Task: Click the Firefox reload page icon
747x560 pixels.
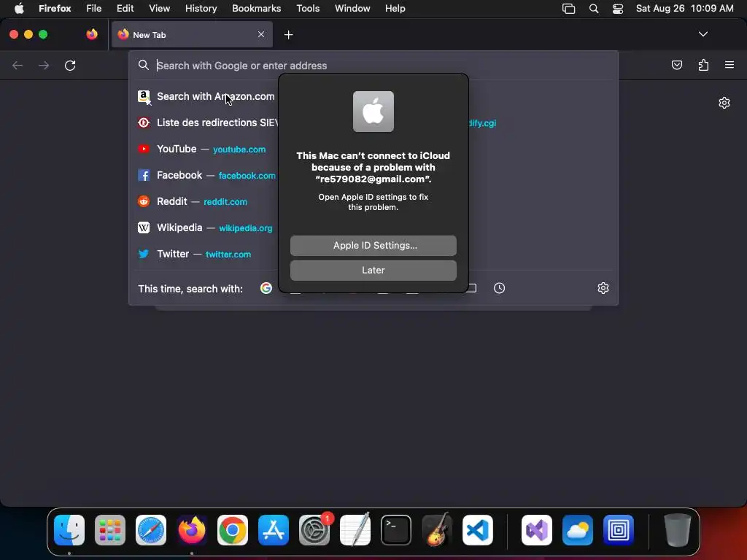Action: (x=70, y=65)
